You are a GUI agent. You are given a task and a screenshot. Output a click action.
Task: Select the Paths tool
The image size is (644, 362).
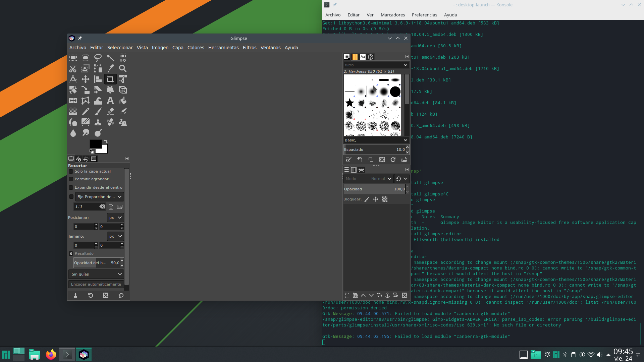pos(98,68)
